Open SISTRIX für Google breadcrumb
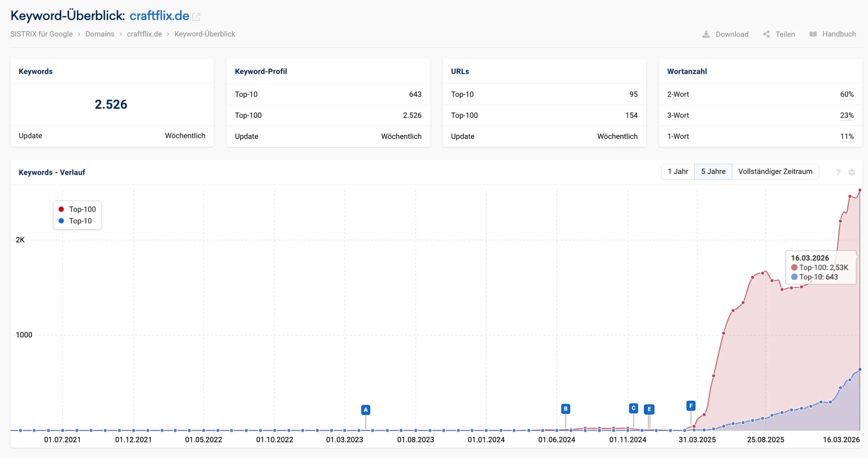Image resolution: width=868 pixels, height=458 pixels. [x=41, y=34]
